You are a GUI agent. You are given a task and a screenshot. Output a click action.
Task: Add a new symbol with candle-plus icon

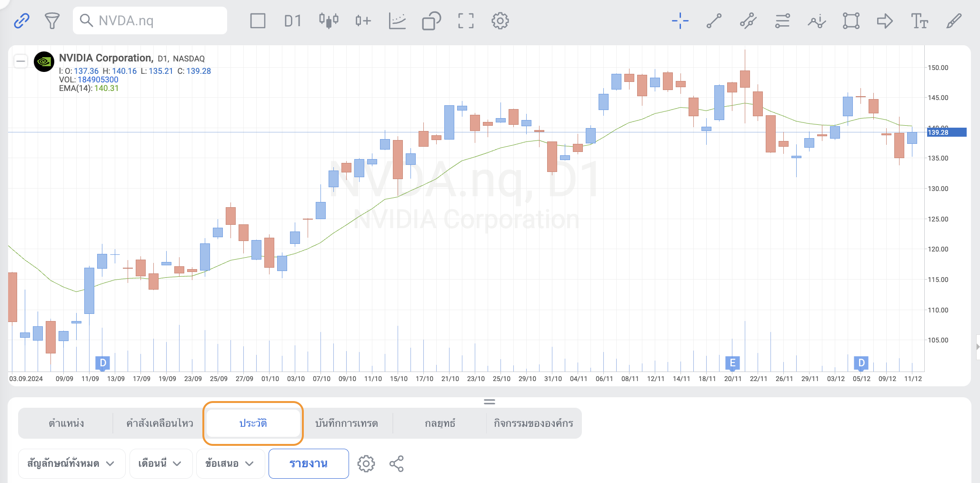[363, 21]
